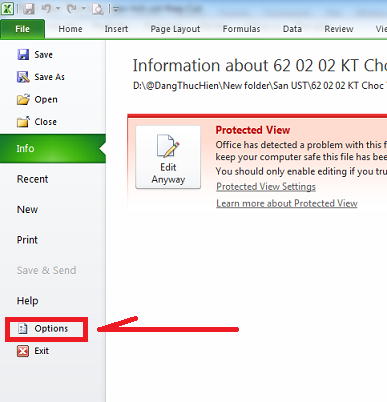Image resolution: width=387 pixels, height=402 pixels.
Task: Switch to the Review ribbon tab
Action: coord(339,29)
